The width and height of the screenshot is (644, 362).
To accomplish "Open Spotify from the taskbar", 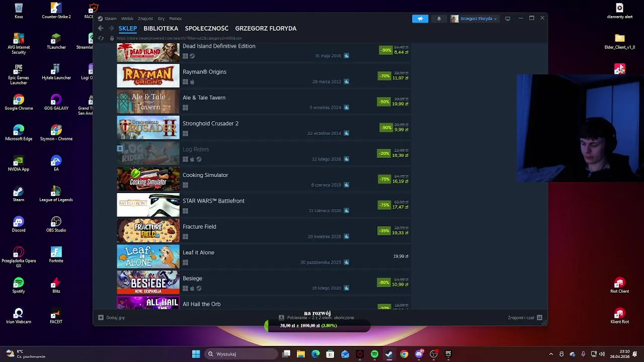I will pos(374,354).
